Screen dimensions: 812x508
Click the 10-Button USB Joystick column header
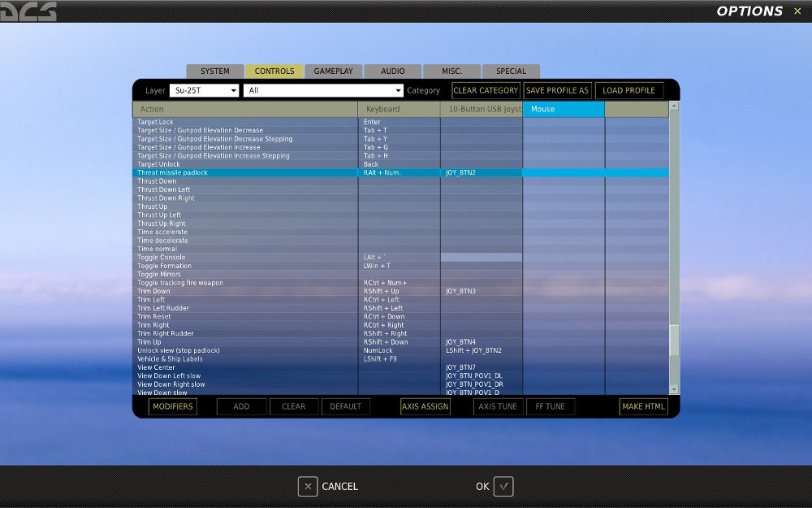click(482, 109)
